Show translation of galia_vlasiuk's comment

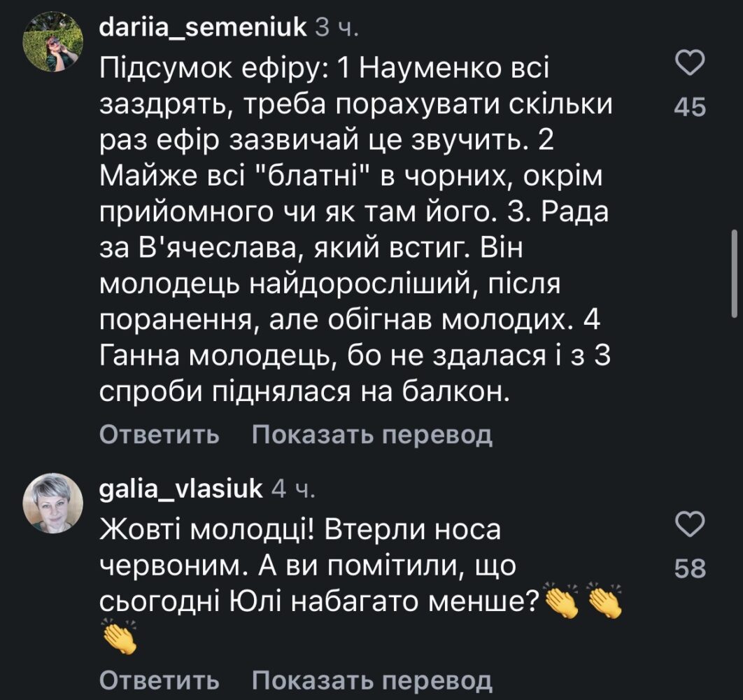click(372, 680)
